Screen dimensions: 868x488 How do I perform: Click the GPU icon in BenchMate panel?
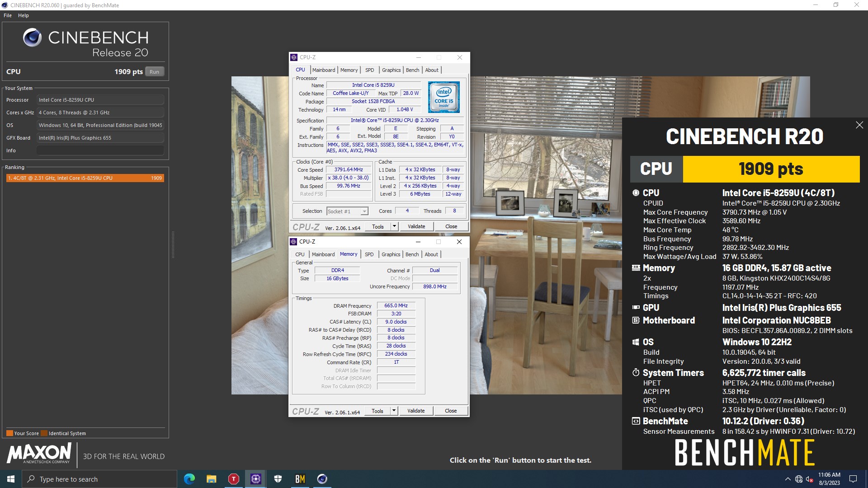click(x=636, y=308)
